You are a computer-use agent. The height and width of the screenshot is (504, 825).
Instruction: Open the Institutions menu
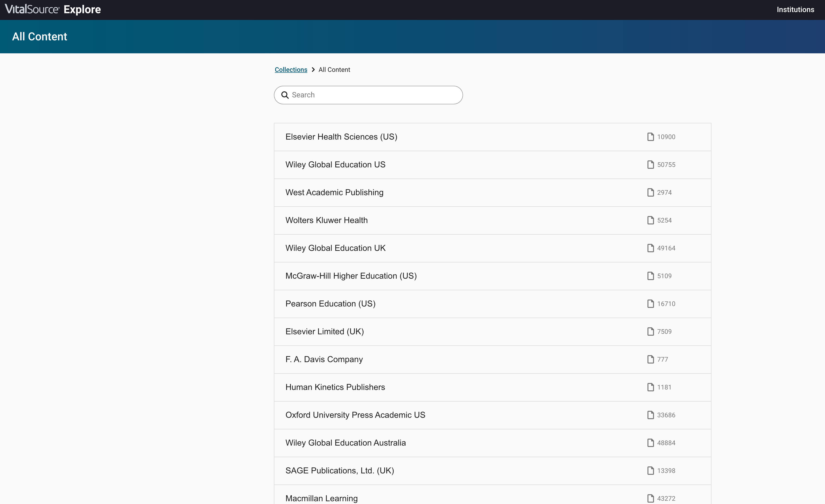(796, 9)
